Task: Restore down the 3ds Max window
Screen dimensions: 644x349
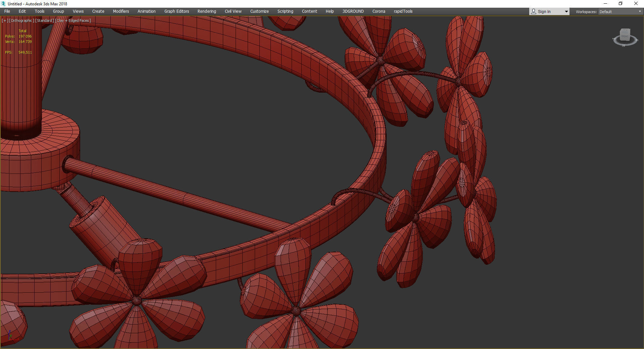Action: click(621, 4)
